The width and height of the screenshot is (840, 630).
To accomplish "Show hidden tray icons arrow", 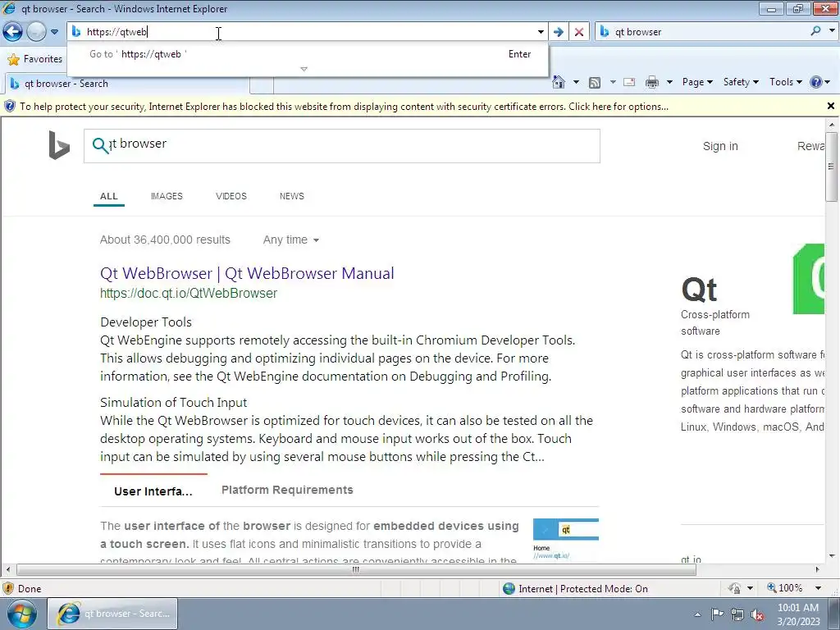I will point(697,614).
